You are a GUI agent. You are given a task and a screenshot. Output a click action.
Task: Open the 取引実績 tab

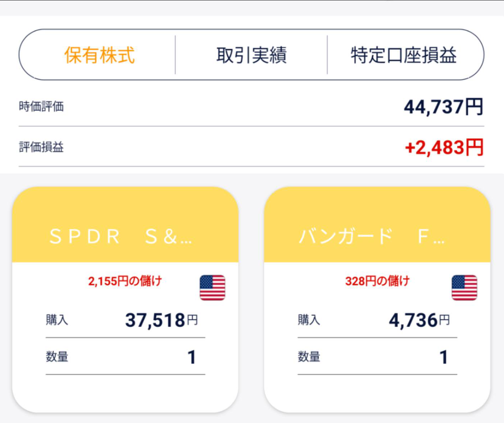point(251,55)
